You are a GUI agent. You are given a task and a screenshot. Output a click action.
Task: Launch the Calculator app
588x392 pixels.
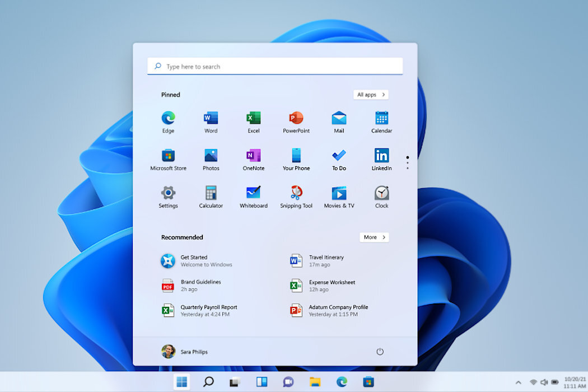coord(211,193)
